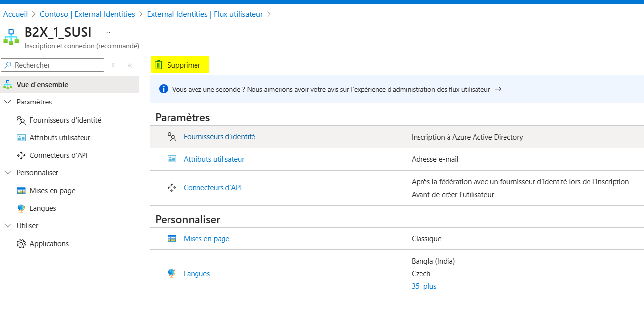
Task: Go to Accueil in the breadcrumb
Action: tap(15, 14)
